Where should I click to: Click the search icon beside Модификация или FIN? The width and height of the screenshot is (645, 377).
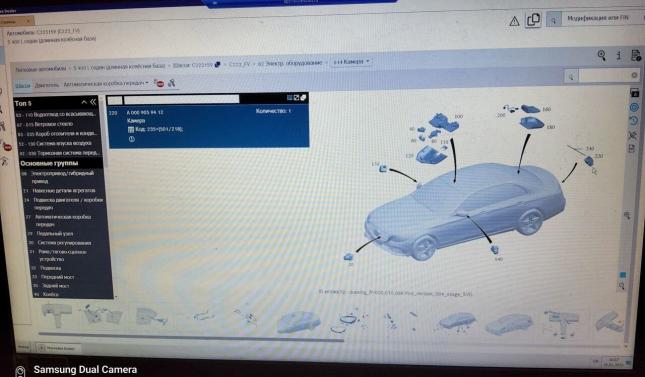554,20
